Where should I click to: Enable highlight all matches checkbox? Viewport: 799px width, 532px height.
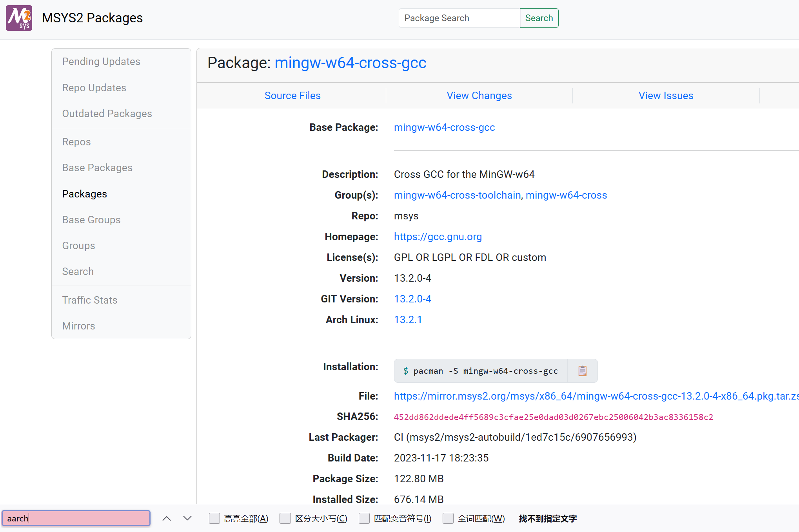pos(214,518)
